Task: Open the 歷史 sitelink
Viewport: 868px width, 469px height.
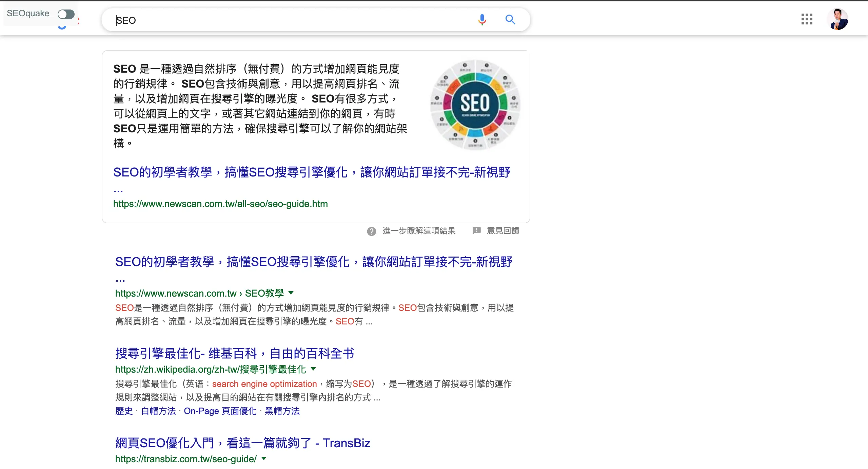Action: [x=124, y=411]
